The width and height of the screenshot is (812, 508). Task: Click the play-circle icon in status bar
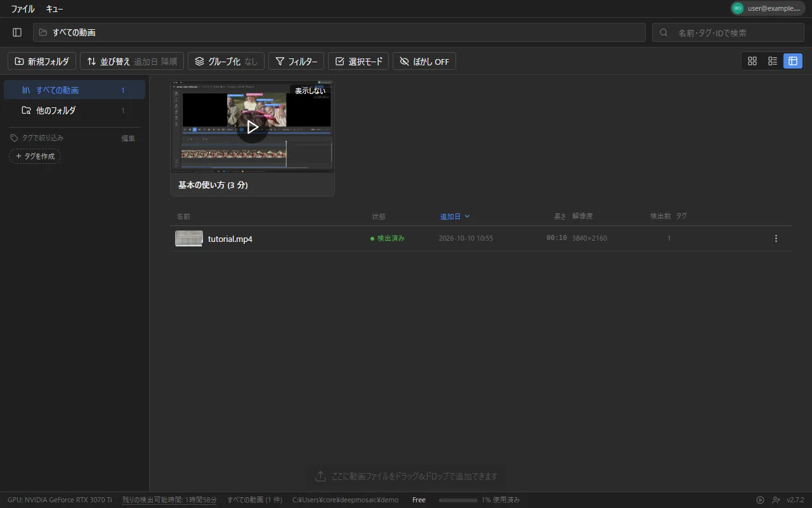click(x=761, y=500)
